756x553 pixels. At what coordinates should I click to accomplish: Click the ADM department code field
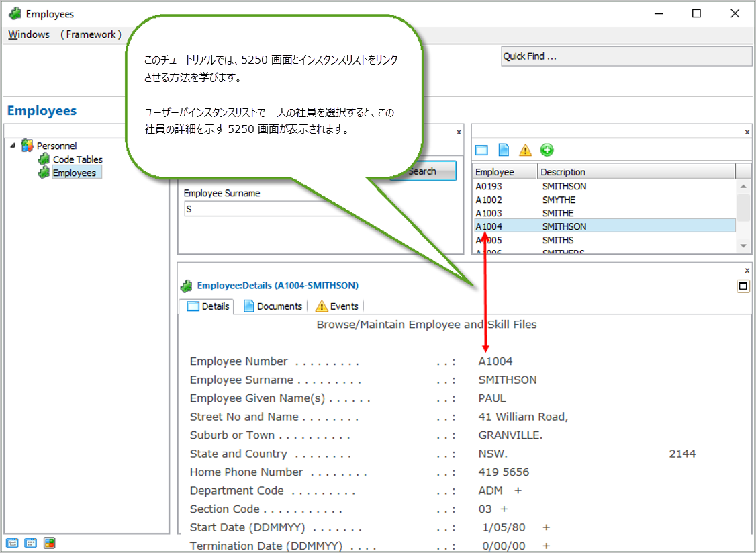[490, 491]
